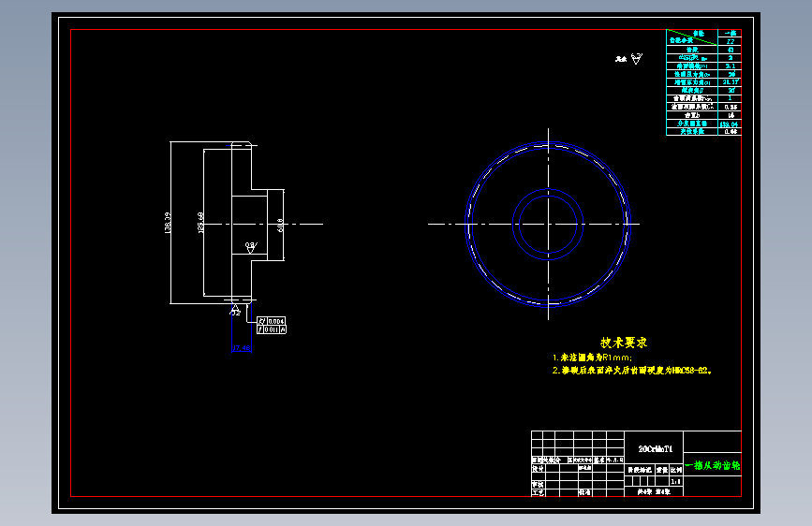Click the top-right general roughness symbol
812x526 pixels.
click(x=637, y=59)
